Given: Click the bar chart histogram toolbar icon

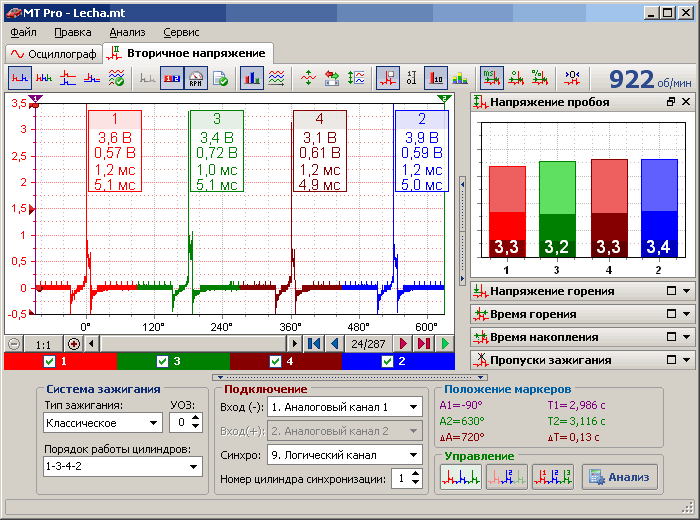Looking at the screenshot, I should coord(251,77).
